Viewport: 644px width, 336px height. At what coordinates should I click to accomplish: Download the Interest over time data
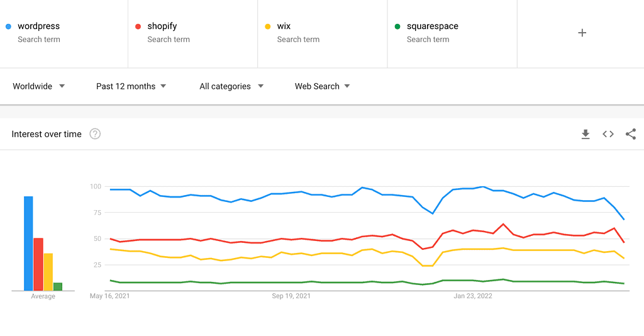click(586, 134)
